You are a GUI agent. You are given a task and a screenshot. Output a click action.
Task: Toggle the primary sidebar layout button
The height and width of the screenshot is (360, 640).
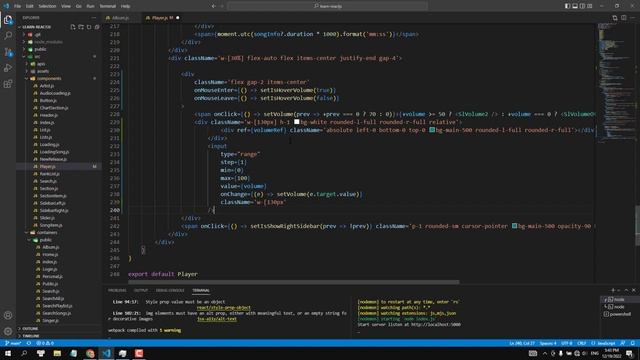[x=567, y=6]
